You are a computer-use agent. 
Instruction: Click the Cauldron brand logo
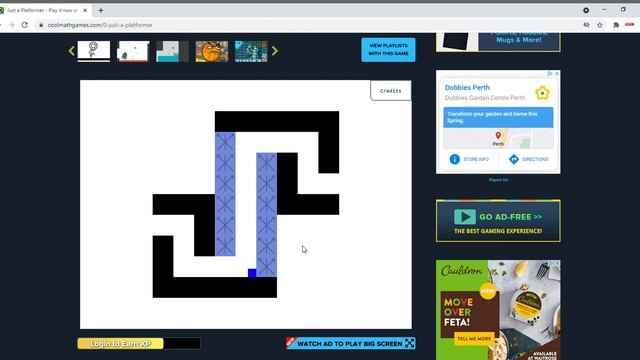[461, 271]
